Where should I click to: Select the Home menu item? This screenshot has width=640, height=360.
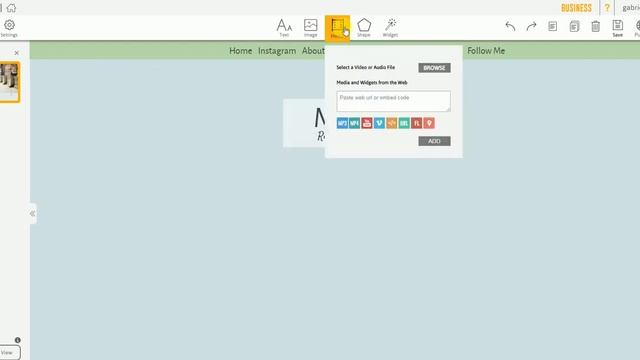(x=240, y=51)
